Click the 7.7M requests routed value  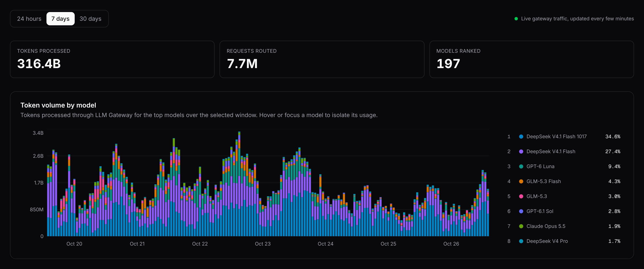tap(242, 64)
